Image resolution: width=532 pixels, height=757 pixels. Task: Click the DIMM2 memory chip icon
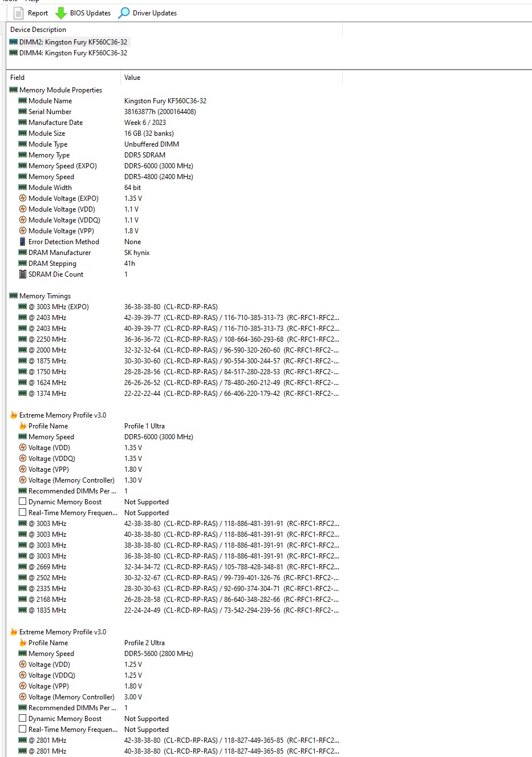click(14, 42)
